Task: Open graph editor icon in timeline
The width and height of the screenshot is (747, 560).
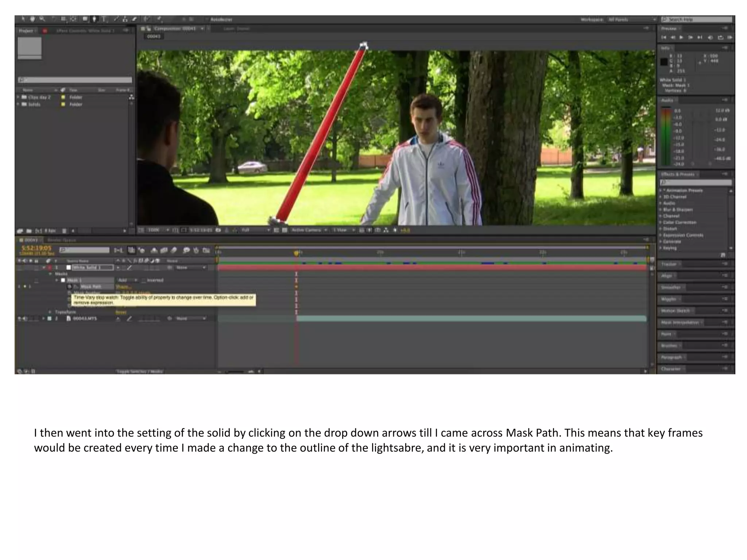Action: point(206,250)
